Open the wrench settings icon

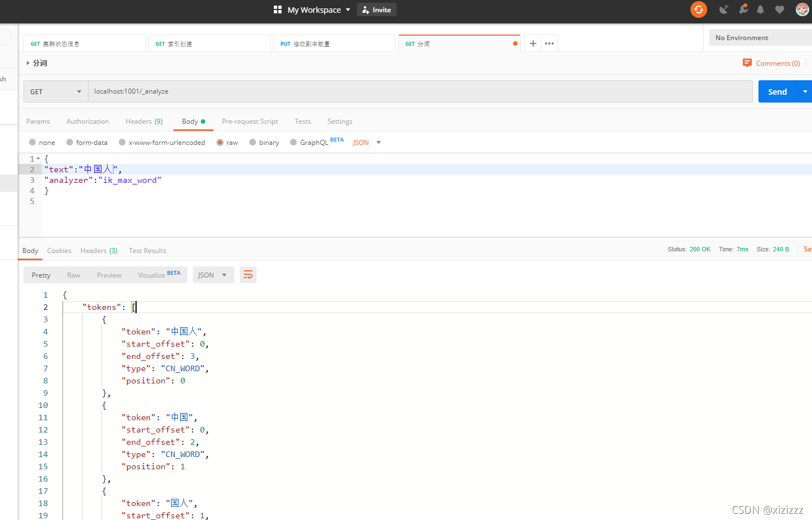point(743,9)
